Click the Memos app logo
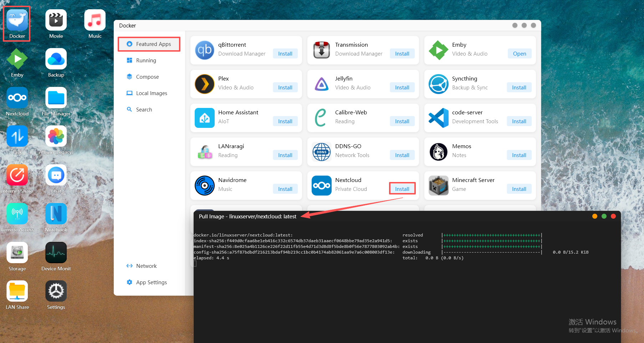This screenshot has width=644, height=343. 439,152
